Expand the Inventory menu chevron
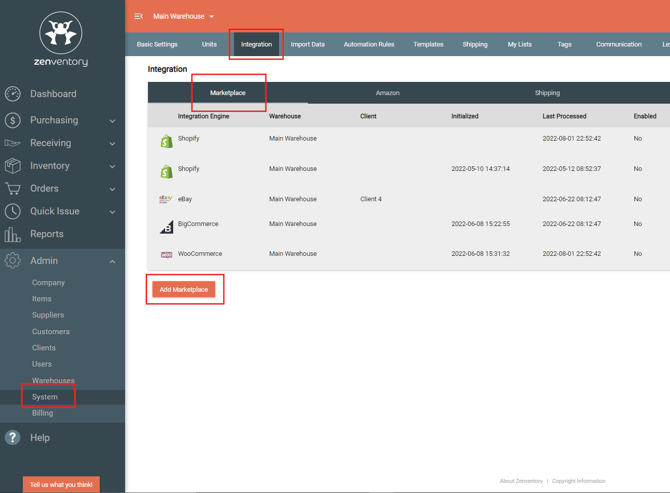This screenshot has width=670, height=493. (112, 167)
